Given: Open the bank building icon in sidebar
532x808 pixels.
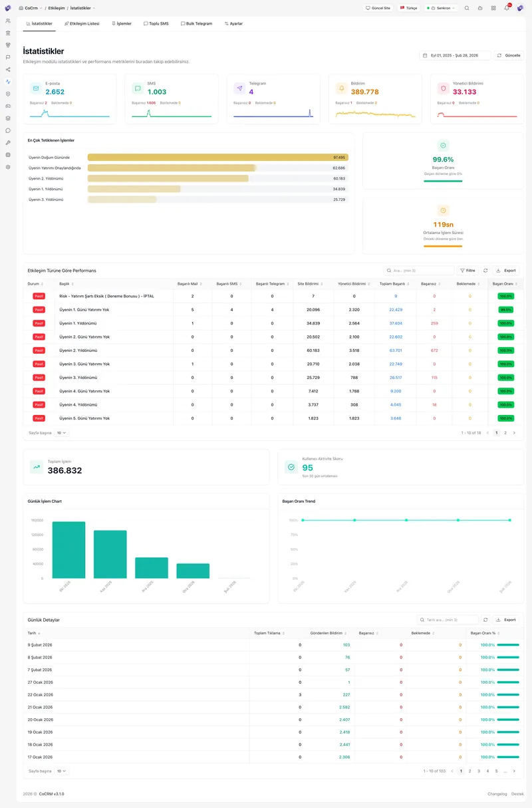Looking at the screenshot, I should [x=8, y=33].
